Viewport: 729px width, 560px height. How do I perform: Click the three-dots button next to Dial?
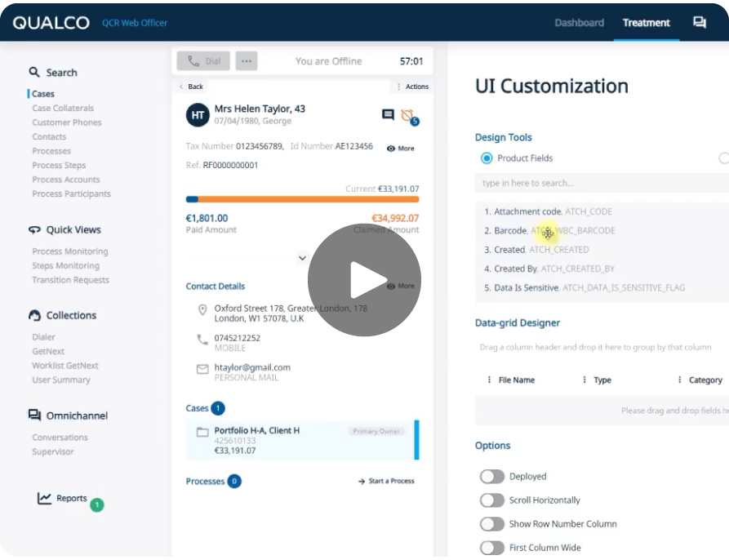pyautogui.click(x=246, y=61)
